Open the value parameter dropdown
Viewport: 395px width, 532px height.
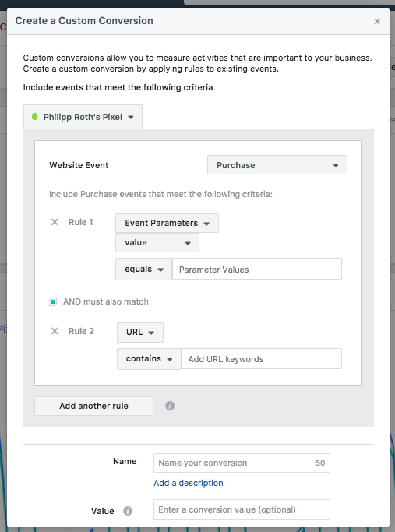[x=157, y=242]
